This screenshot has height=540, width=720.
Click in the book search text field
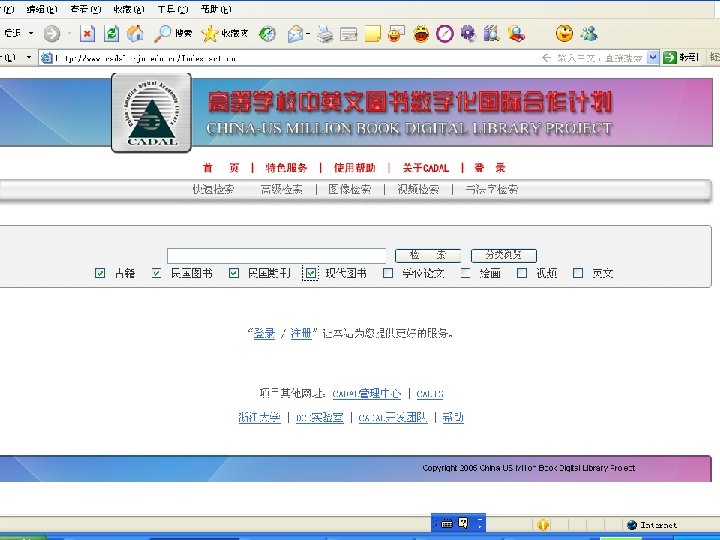coord(276,255)
